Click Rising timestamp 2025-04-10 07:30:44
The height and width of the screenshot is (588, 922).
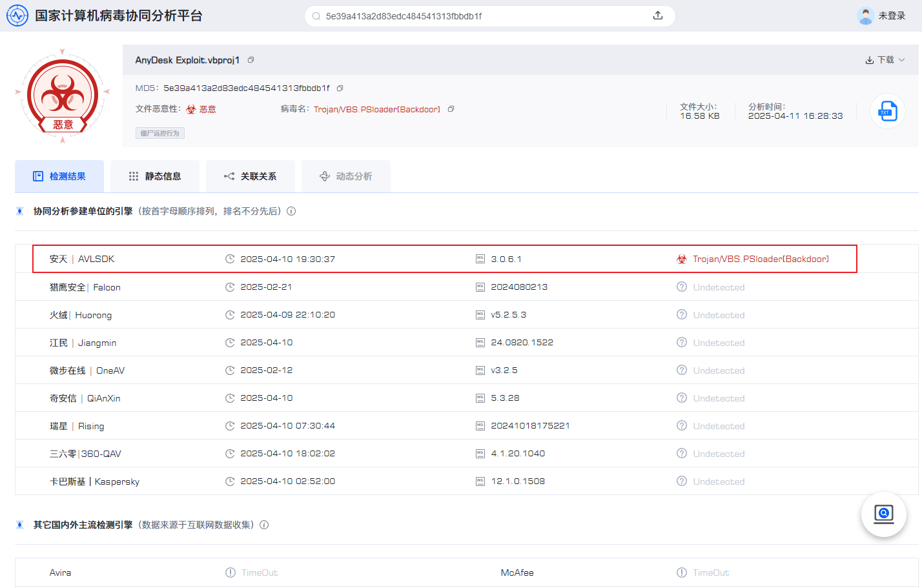click(x=288, y=426)
